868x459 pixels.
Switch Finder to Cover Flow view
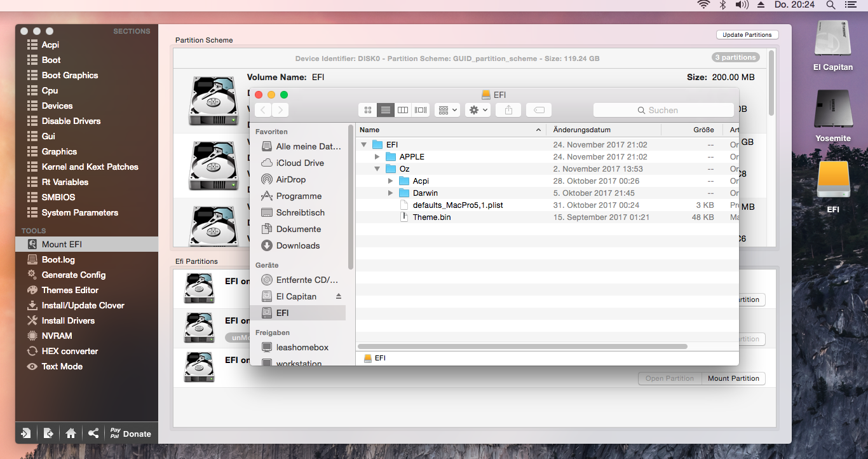tap(421, 110)
